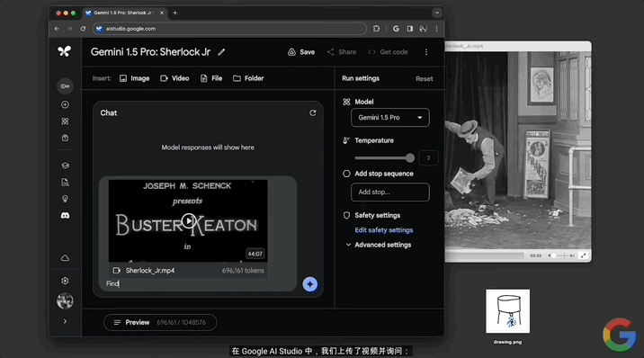644x358 pixels.
Task: Expand the sidebar with chevron arrow
Action: (x=65, y=321)
